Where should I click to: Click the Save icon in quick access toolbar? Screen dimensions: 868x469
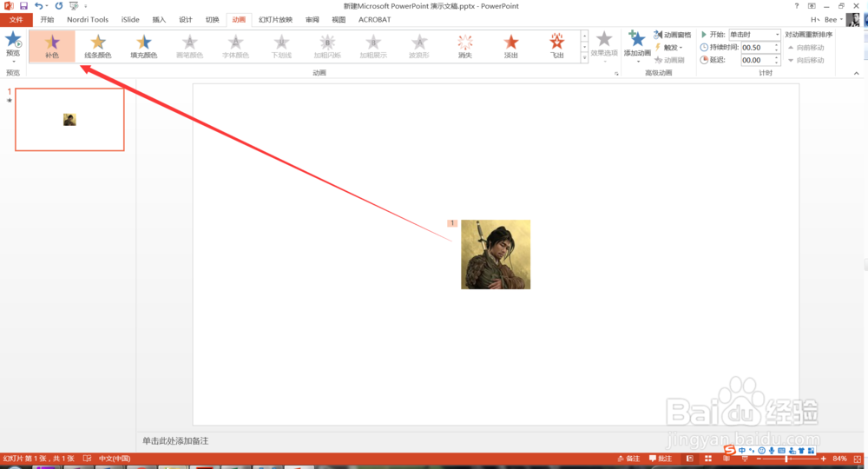coord(23,5)
